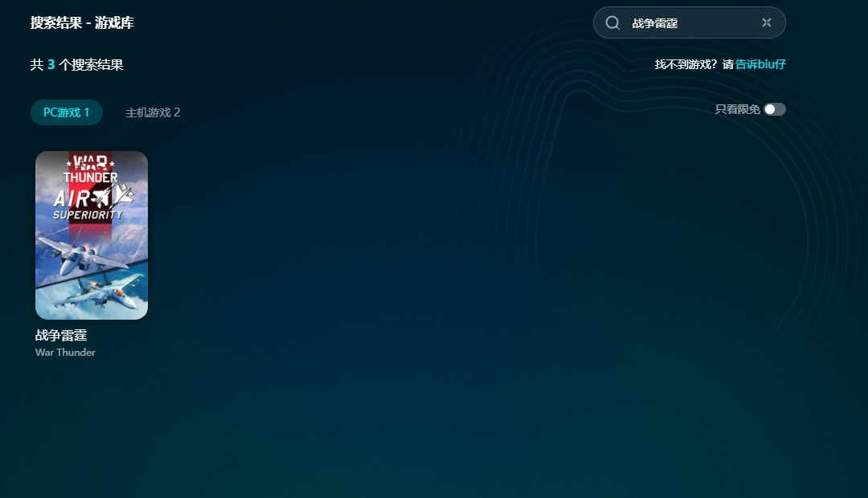The image size is (868, 498).
Task: Click the War Thunder English subtitle
Action: [65, 353]
